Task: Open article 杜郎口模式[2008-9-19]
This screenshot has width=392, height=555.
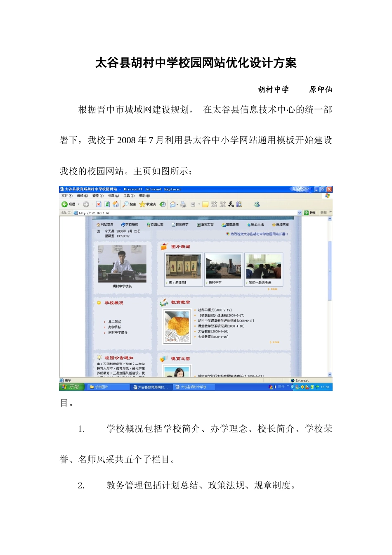Action: (x=215, y=310)
